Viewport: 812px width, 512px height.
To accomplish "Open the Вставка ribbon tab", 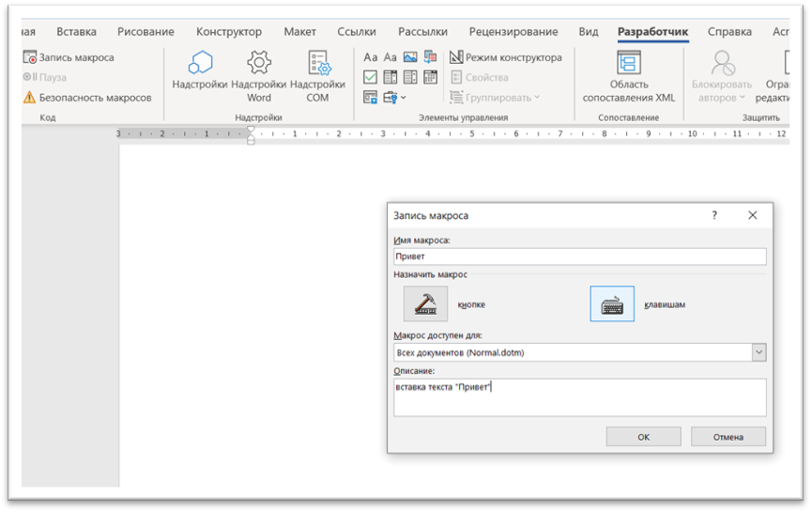I will [77, 32].
